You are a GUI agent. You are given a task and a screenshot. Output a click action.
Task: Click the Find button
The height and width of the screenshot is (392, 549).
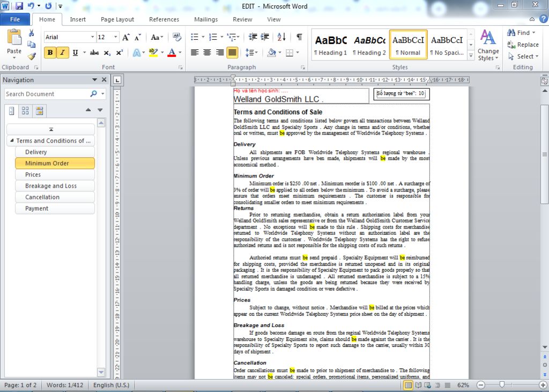521,33
